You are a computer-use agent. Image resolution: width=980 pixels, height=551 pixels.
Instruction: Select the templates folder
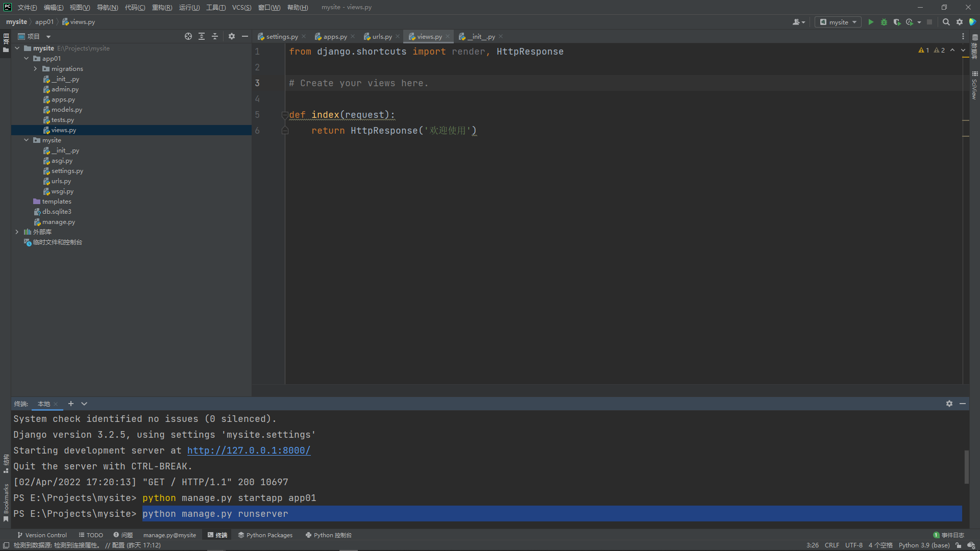coord(57,201)
